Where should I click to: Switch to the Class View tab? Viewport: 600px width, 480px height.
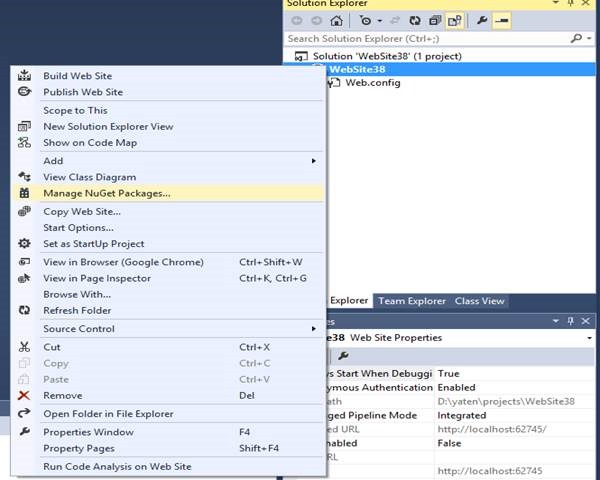pyautogui.click(x=479, y=301)
